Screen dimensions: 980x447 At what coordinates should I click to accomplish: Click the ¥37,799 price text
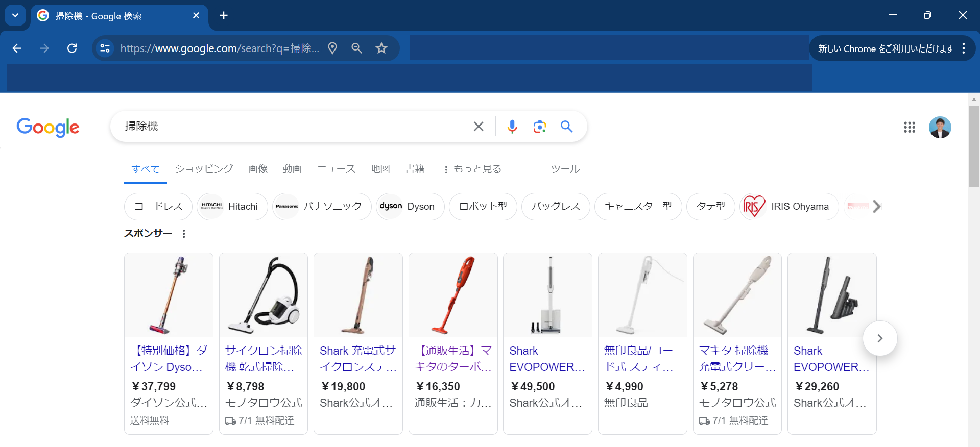(x=154, y=386)
